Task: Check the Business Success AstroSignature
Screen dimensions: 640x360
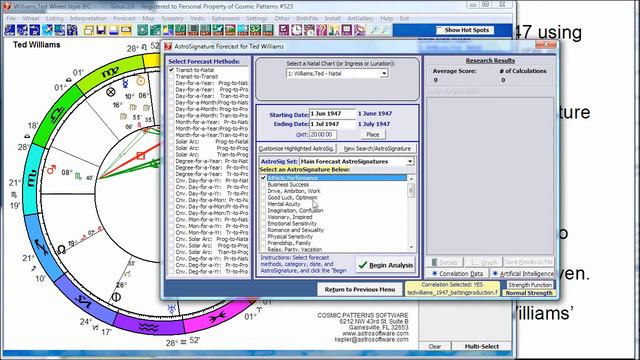Action: 263,184
